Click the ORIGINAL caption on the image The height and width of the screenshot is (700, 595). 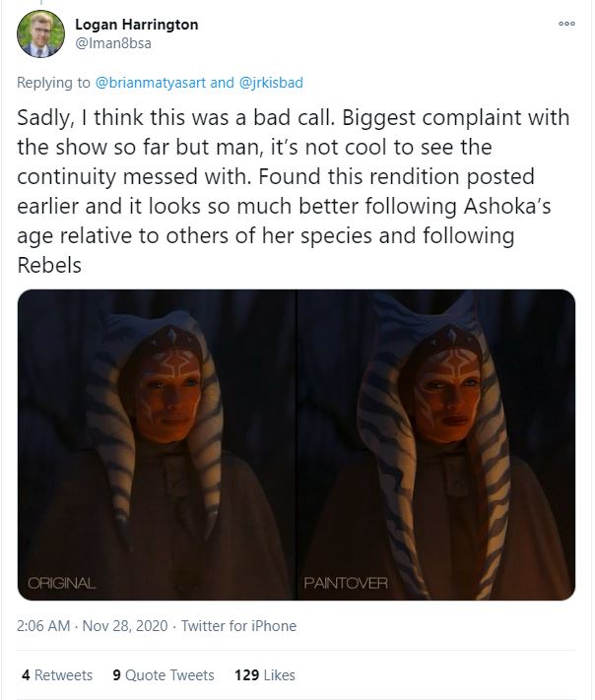62,583
